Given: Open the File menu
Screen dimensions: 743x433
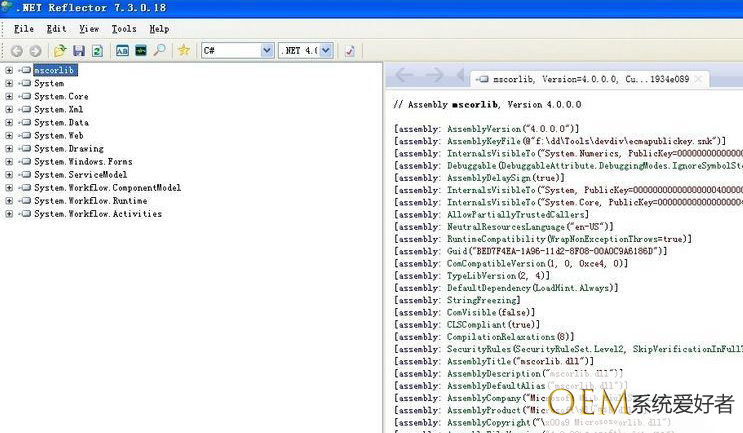Looking at the screenshot, I should click(24, 29).
